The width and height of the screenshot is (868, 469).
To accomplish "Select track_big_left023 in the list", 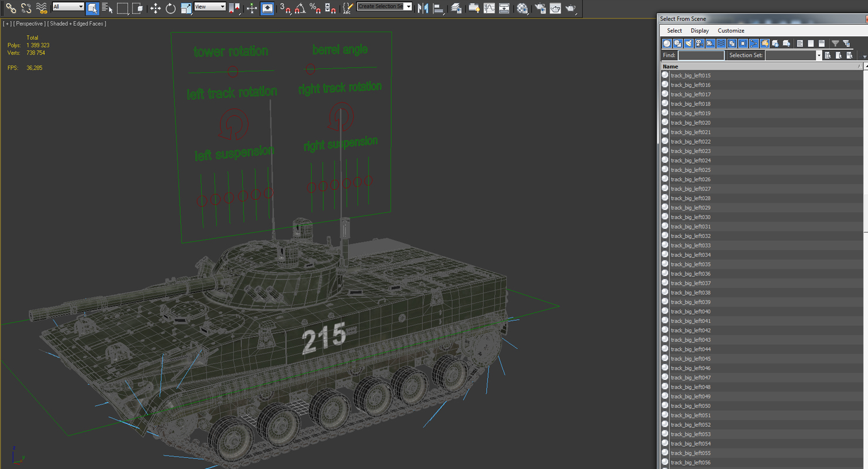I will (x=761, y=151).
